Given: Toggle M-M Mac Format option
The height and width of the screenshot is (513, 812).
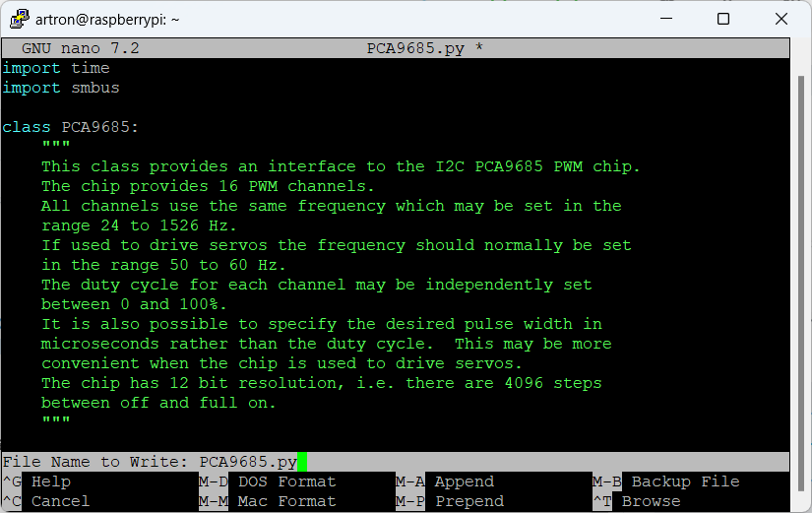Looking at the screenshot, I should click(x=267, y=501).
